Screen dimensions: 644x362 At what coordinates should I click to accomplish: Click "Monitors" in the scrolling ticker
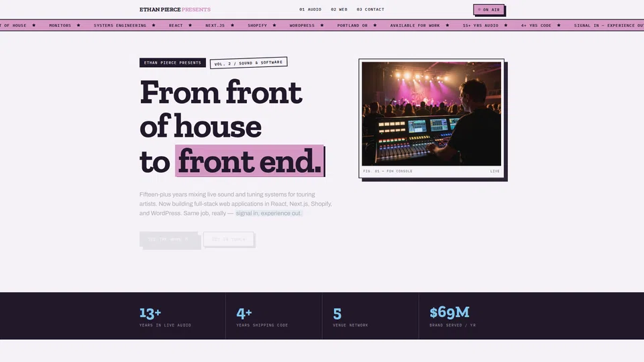tap(60, 25)
